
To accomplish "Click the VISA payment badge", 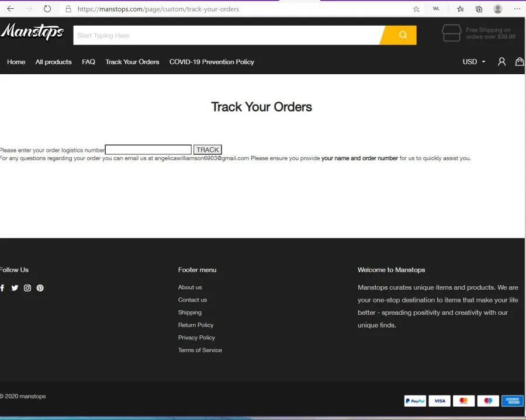I will tap(440, 401).
